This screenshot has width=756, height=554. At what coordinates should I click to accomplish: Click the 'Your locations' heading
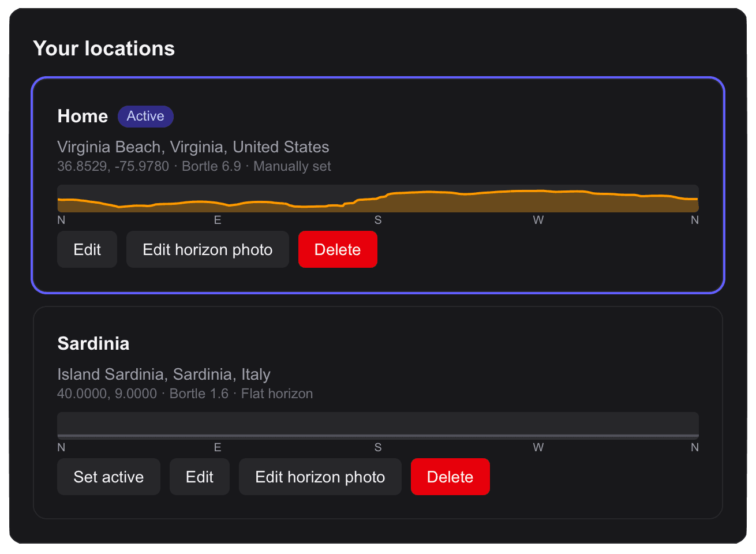tap(104, 48)
